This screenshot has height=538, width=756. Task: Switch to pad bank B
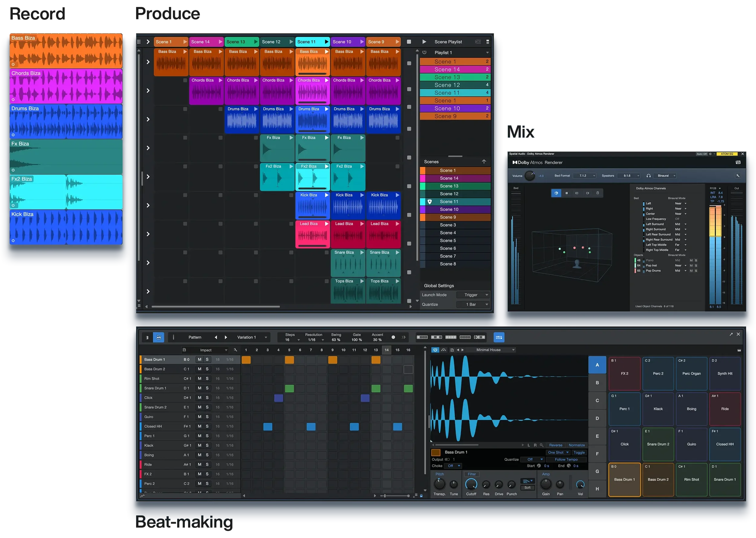coord(597,383)
